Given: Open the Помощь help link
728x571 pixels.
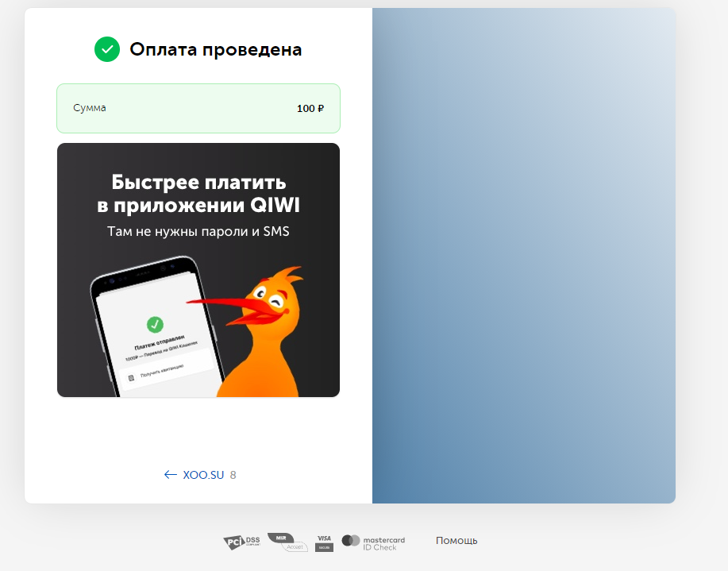Looking at the screenshot, I should 456,540.
